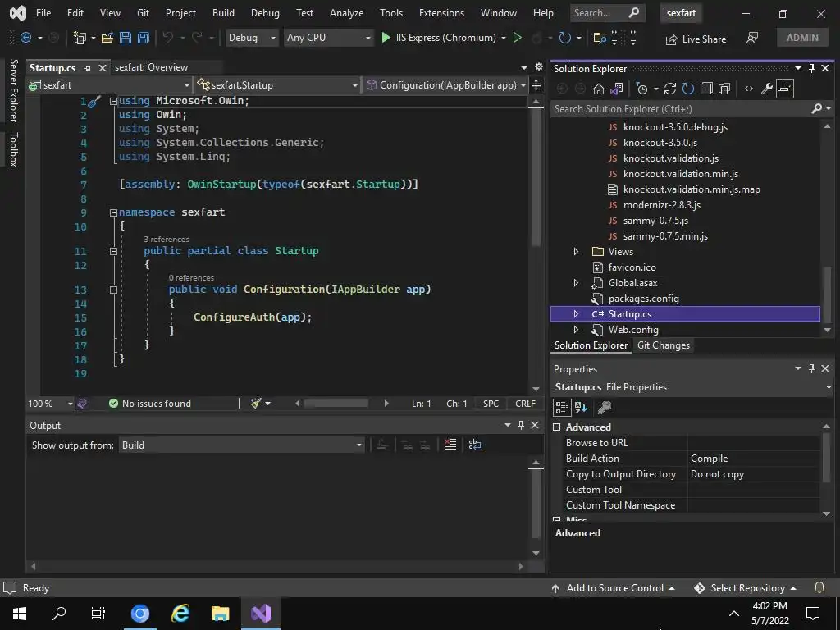This screenshot has width=840, height=630.
Task: Open code cleanup broom icon in status strip
Action: pos(257,404)
